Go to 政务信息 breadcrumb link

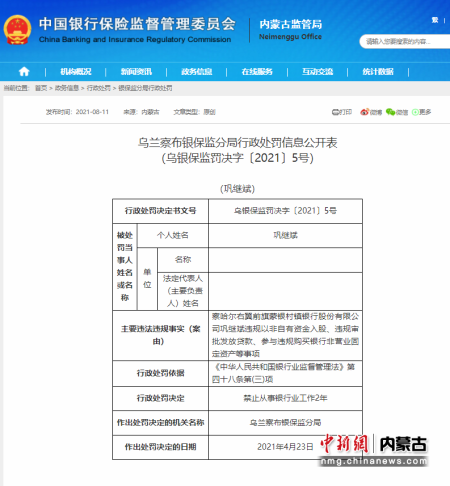coord(67,88)
